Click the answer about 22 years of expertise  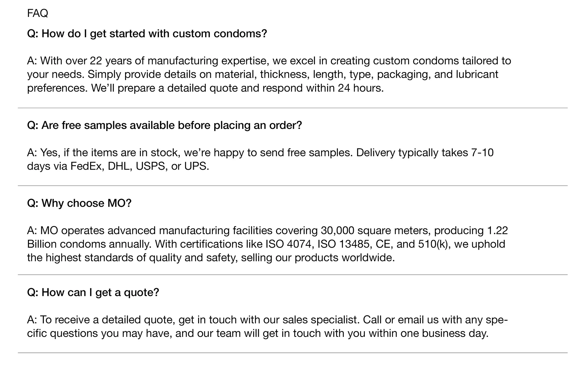tap(269, 75)
